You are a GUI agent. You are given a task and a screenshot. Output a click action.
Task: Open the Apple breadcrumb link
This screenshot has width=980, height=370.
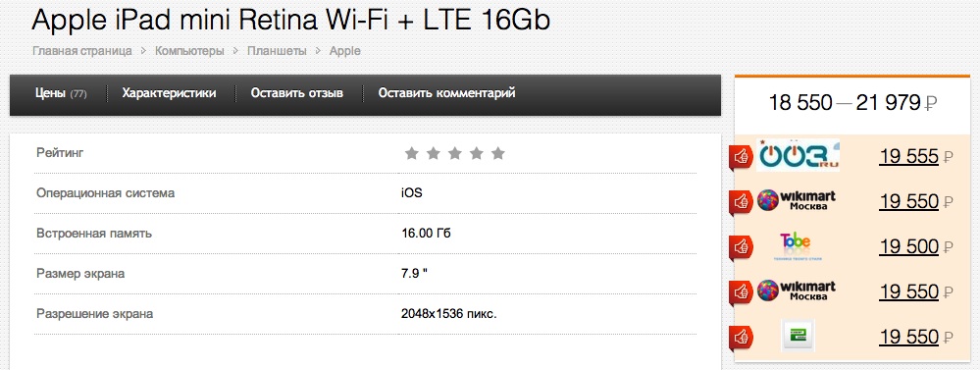click(x=345, y=51)
